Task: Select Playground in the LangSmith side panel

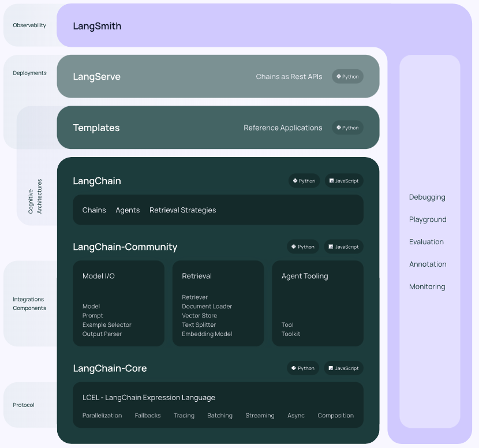Action: click(428, 219)
